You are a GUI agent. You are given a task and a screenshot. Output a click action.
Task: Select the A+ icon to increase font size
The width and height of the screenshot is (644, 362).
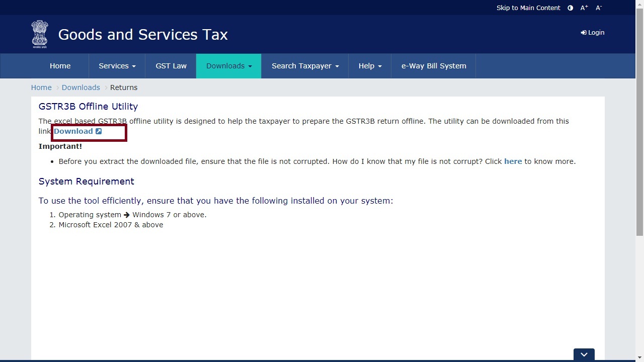click(584, 8)
